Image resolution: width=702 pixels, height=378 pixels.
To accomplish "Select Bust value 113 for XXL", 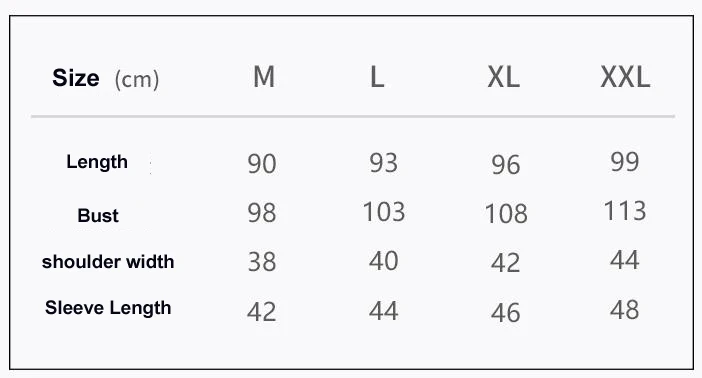I will coord(625,210).
